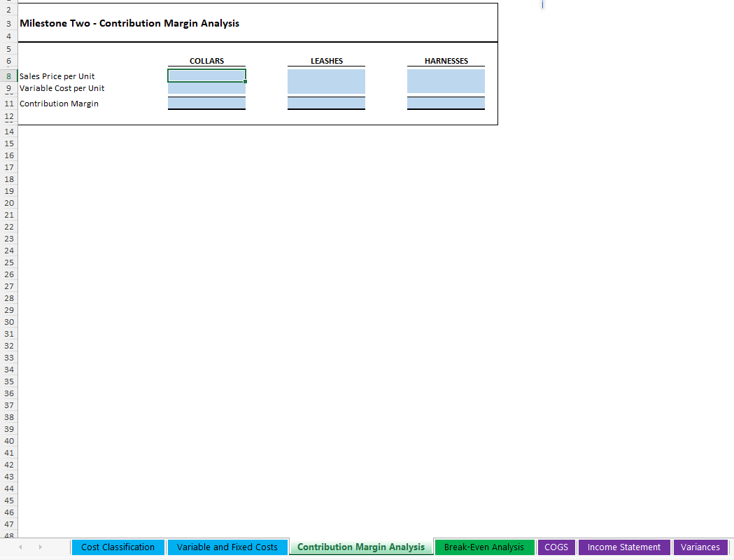
Task: Select the Harnesses Variable Cost per Unit cell
Action: (x=446, y=88)
